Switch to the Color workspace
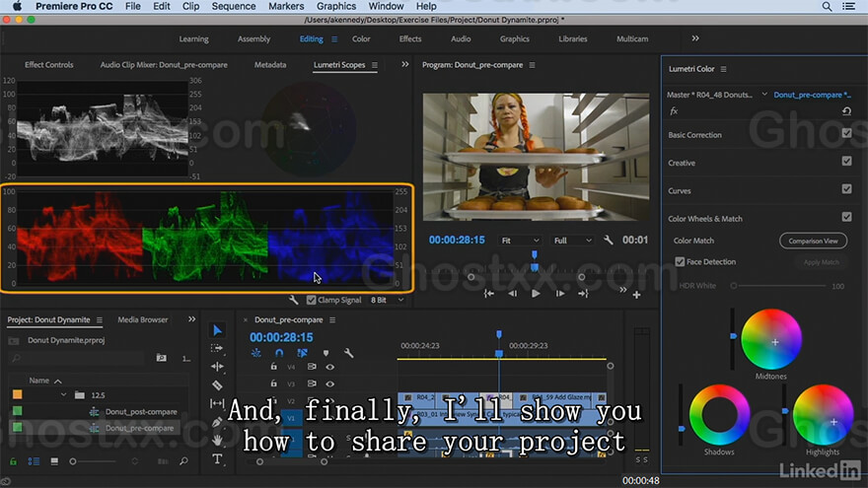Viewport: 868px width, 488px height. tap(361, 38)
